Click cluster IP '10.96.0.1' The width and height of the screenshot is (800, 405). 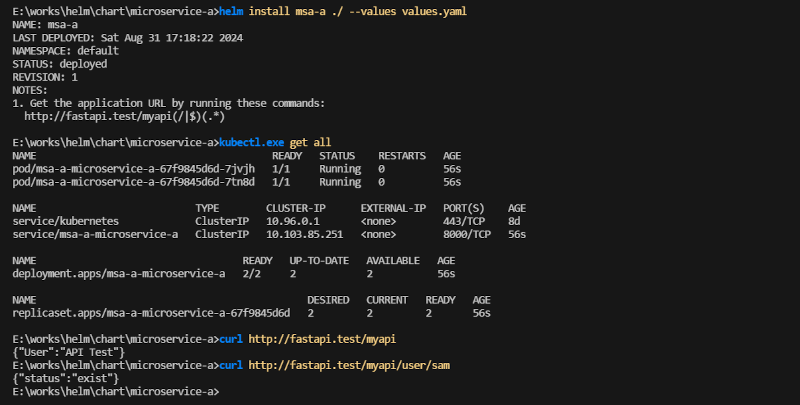[292, 221]
